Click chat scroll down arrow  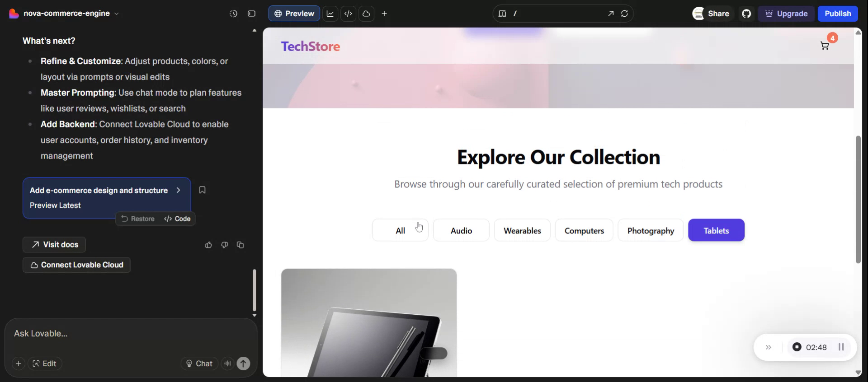coord(254,315)
